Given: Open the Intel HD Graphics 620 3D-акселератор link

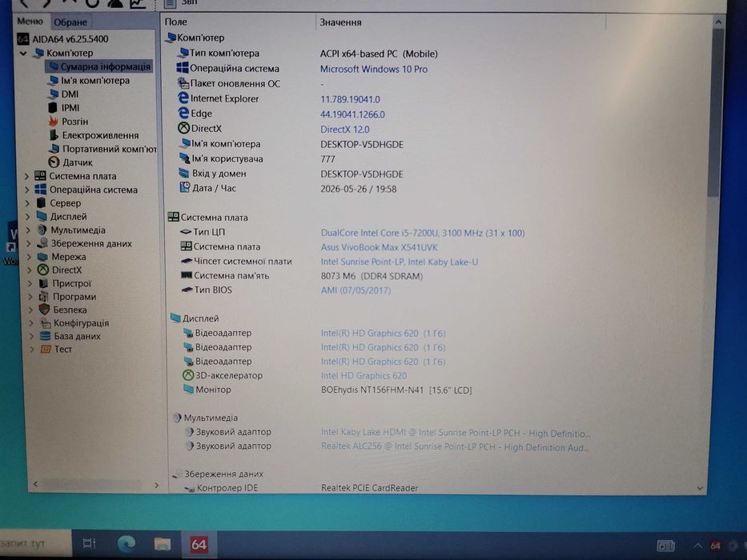Looking at the screenshot, I should coord(364,376).
